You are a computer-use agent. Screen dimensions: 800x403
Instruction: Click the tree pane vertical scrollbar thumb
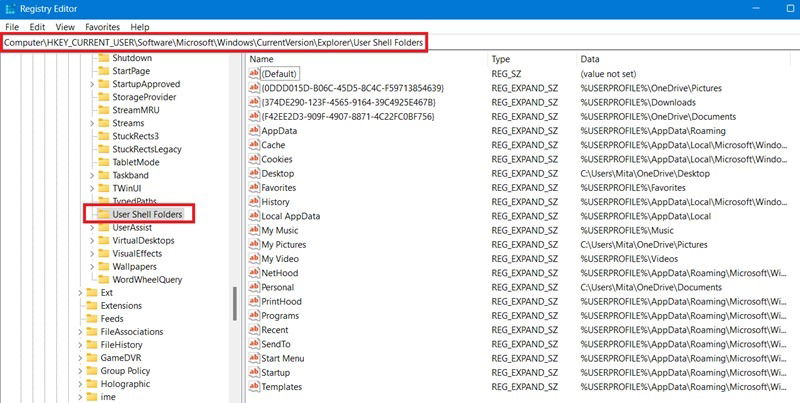pyautogui.click(x=235, y=304)
